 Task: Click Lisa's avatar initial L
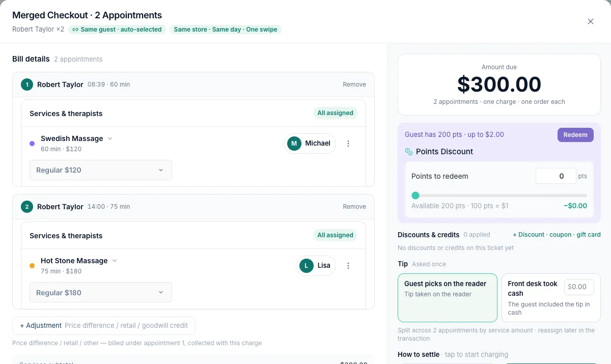pos(307,266)
